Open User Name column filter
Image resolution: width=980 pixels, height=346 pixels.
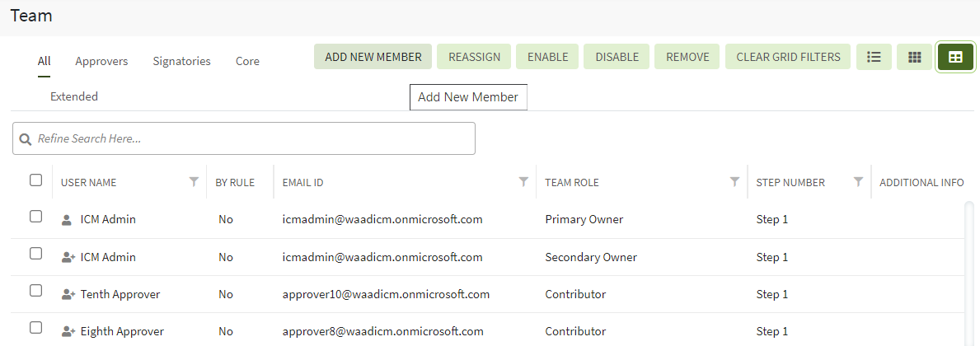(194, 182)
